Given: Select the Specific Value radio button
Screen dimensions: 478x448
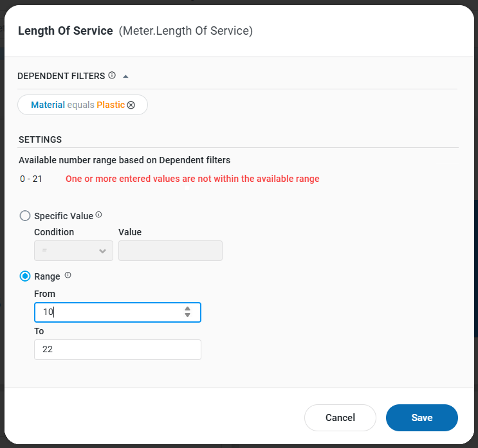Looking at the screenshot, I should pos(25,216).
